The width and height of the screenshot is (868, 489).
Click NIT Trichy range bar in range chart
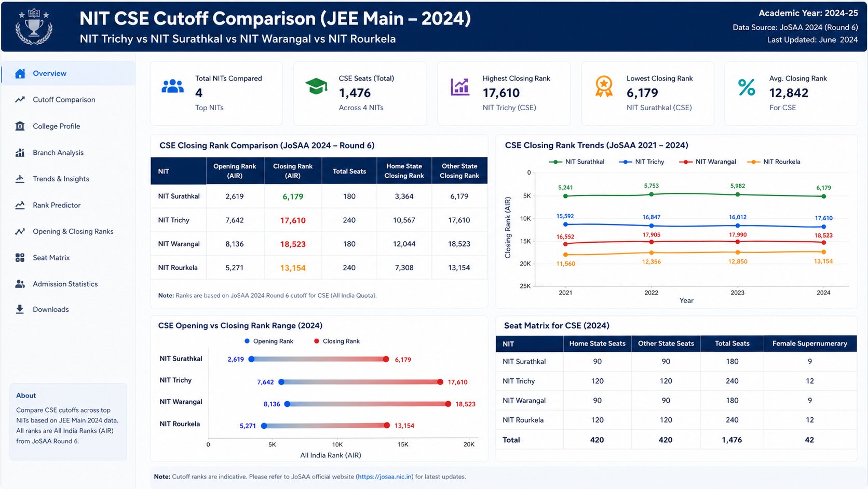361,382
